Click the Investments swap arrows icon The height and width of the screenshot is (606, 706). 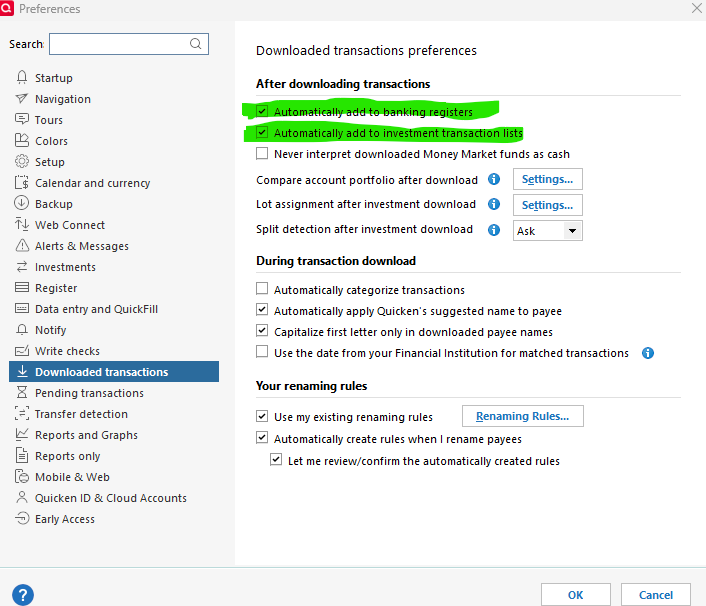coord(22,267)
